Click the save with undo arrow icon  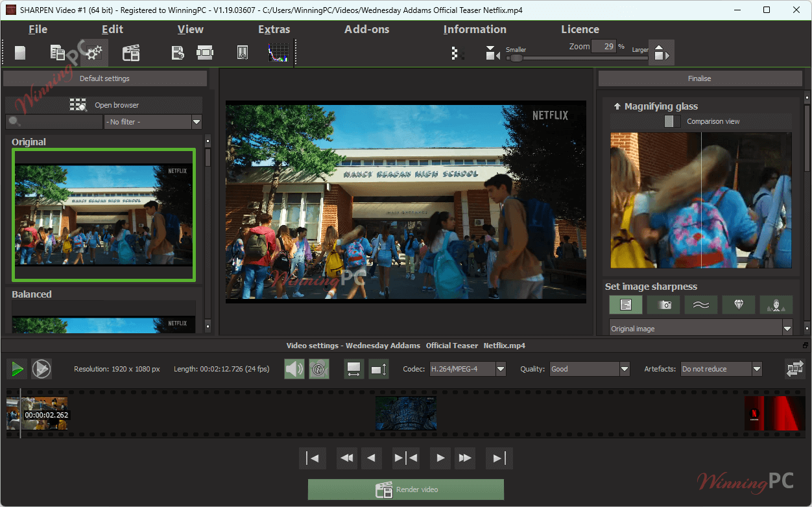pos(178,53)
